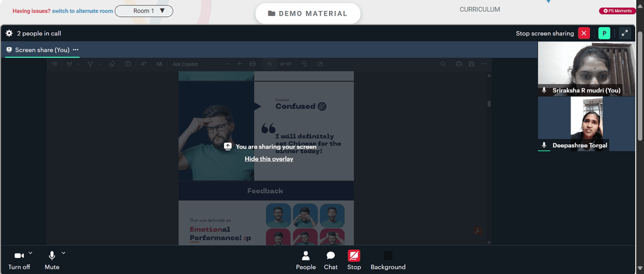Click the red stop screen sharing X

[x=583, y=33]
